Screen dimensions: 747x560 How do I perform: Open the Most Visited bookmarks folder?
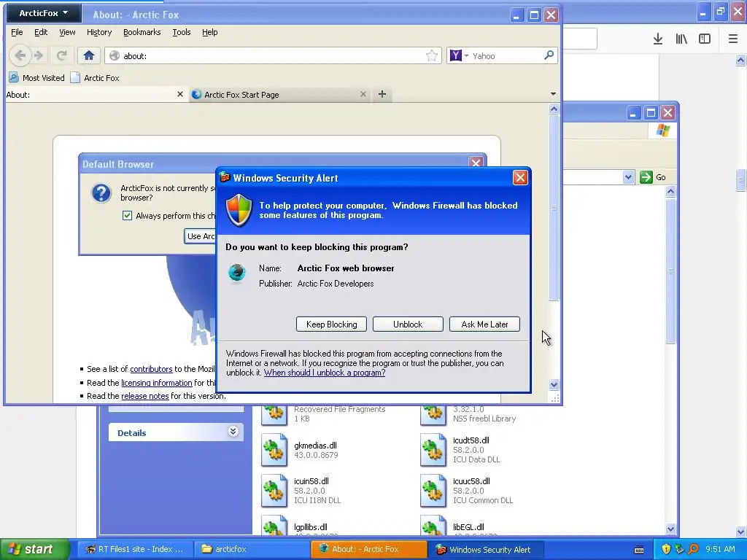pos(36,77)
